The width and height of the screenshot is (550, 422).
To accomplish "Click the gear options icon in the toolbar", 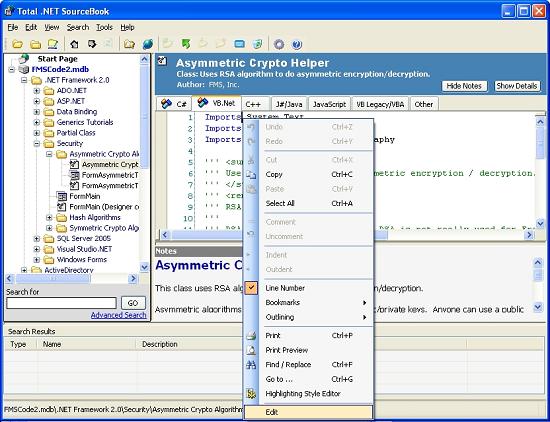I will click(x=279, y=45).
